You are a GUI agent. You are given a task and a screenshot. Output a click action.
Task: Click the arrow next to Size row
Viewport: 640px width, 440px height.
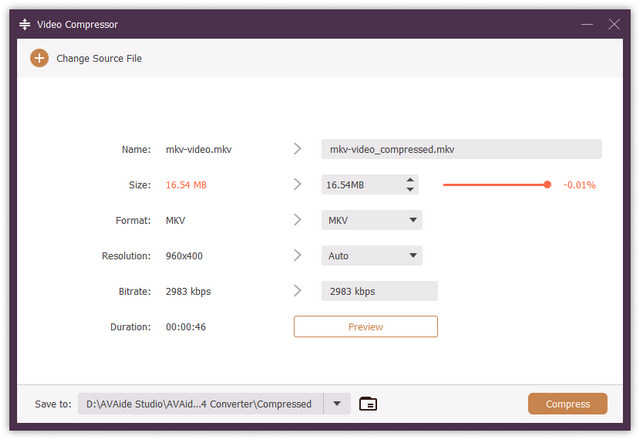[297, 184]
